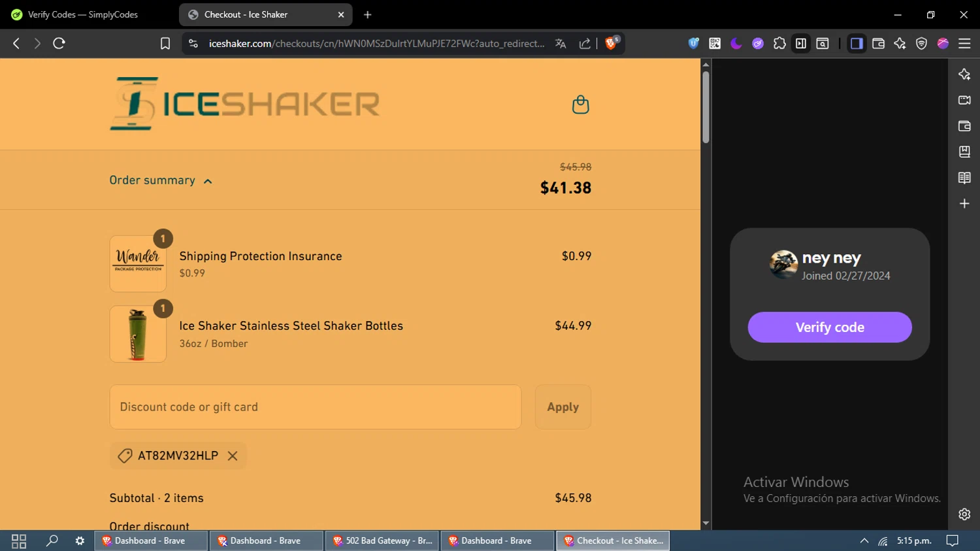Screen dimensions: 980x551
Task: Open Leo AI in the sidebar
Action: pos(964,74)
